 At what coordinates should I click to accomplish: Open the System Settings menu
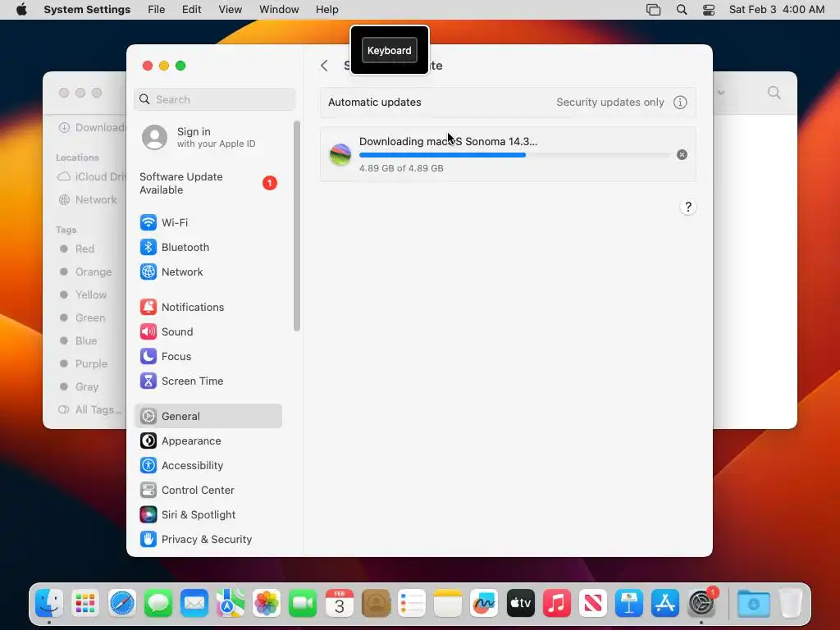tap(87, 10)
